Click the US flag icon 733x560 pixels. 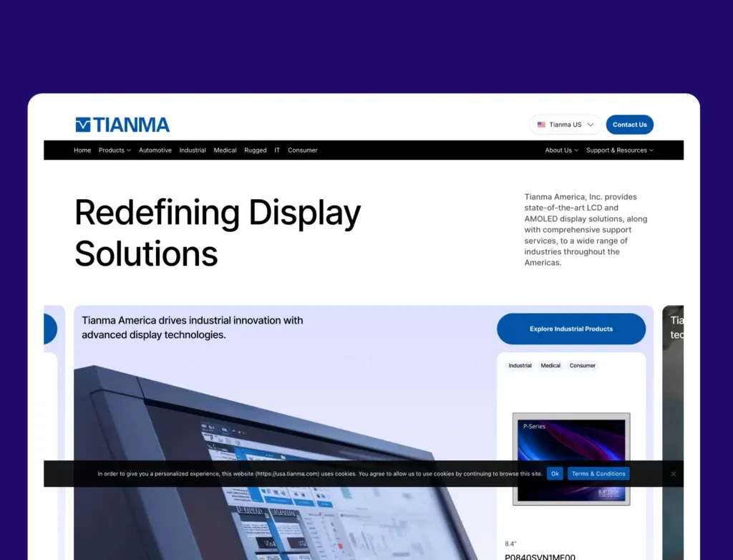click(541, 125)
